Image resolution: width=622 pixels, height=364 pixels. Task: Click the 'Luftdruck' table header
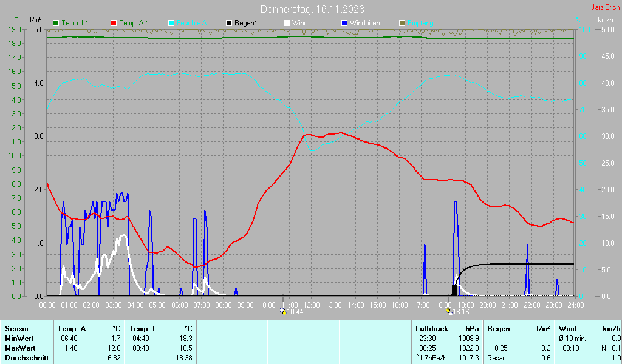[x=432, y=329]
